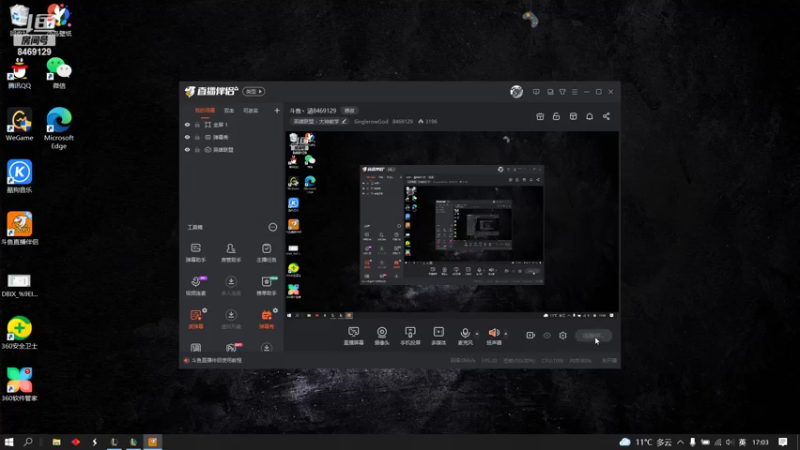The image size is (800, 450).
Task: Toggle the preview eye icon near settings
Action: tap(547, 336)
